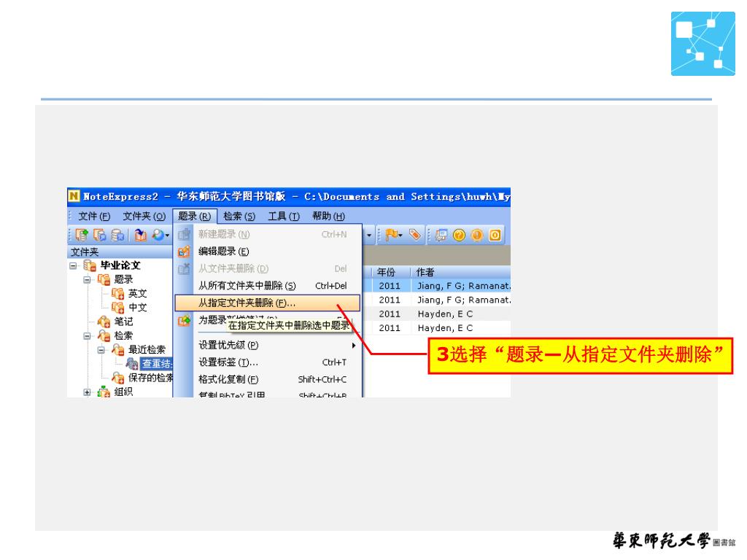Choose 编辑题录 (E) from the menu
This screenshot has height=560, width=747.
point(267,252)
